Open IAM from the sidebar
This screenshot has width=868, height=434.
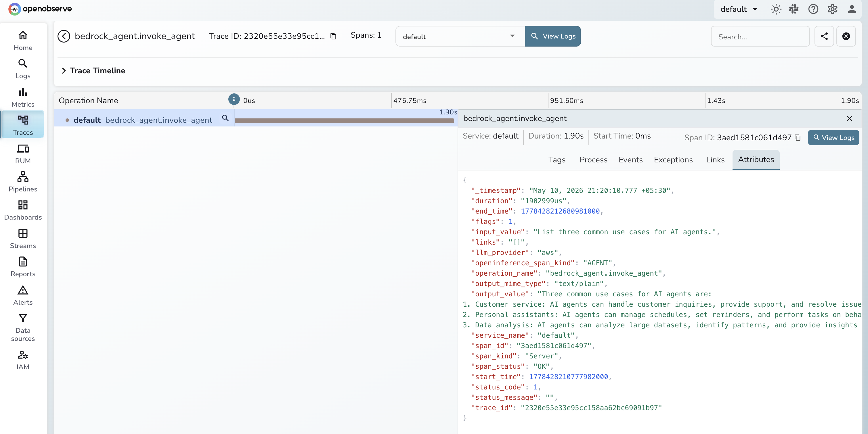pos(23,360)
